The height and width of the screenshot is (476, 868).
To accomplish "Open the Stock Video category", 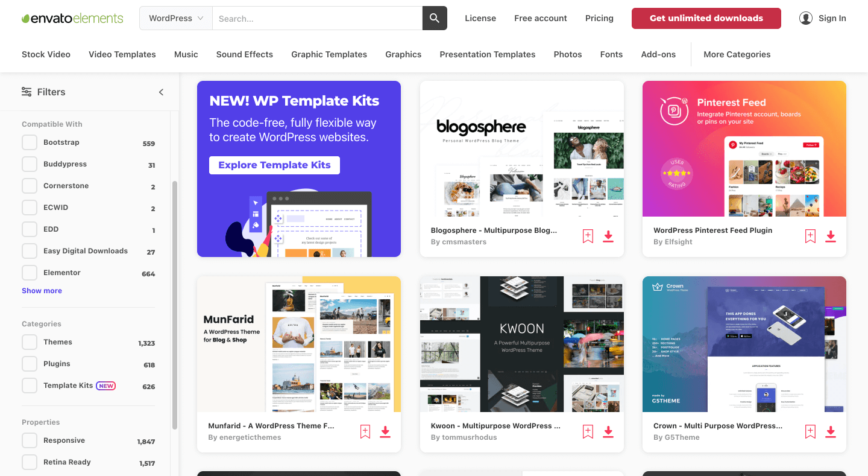I will point(46,54).
